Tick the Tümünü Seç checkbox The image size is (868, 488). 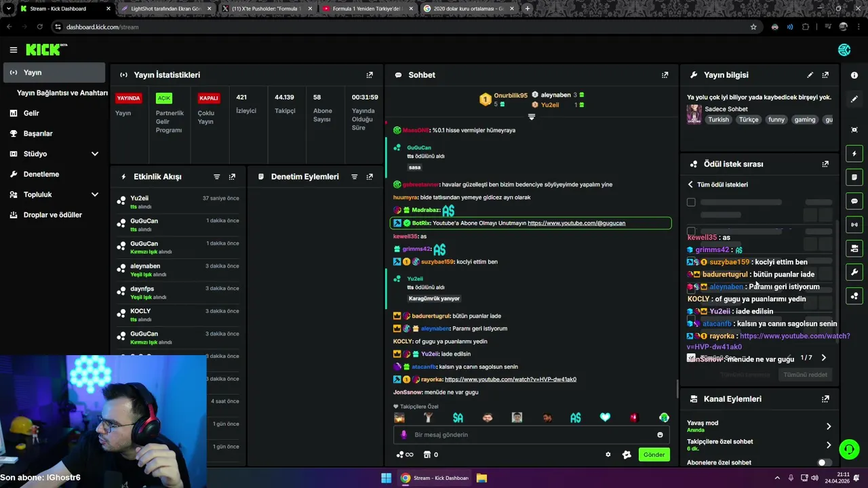click(x=691, y=358)
